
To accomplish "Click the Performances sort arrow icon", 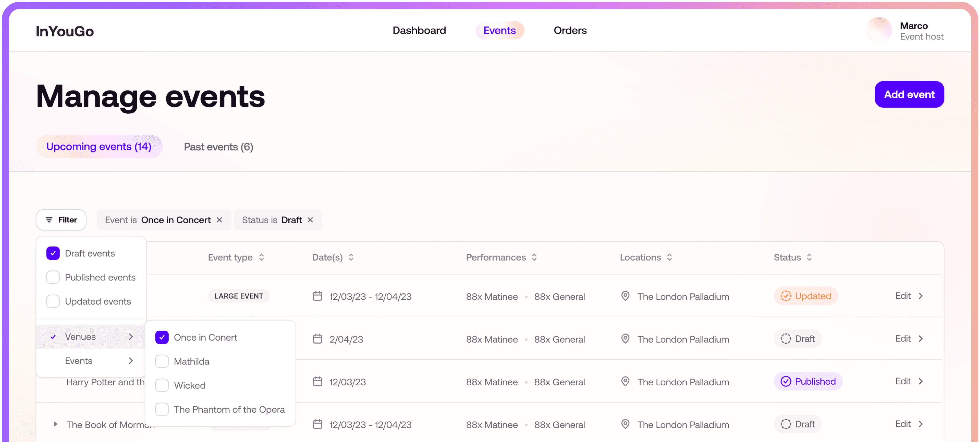I will pos(536,257).
